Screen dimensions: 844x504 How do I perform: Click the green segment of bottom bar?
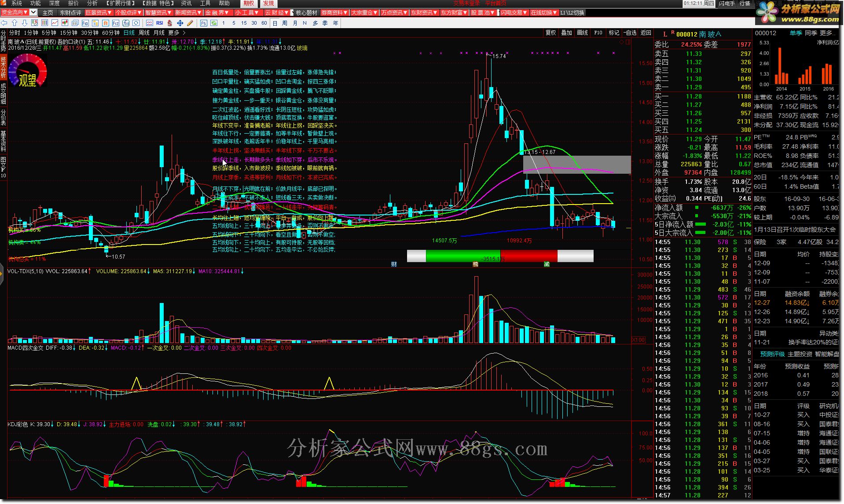point(463,256)
